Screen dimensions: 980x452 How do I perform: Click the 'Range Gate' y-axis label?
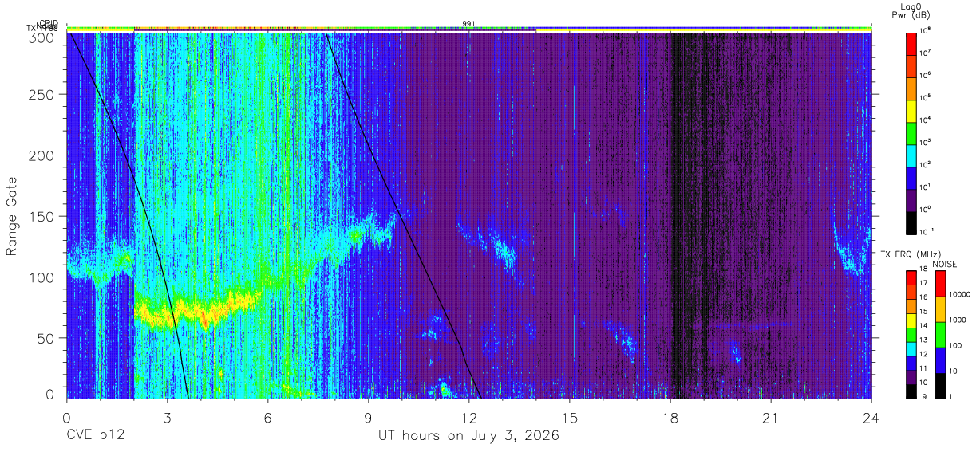(x=12, y=216)
